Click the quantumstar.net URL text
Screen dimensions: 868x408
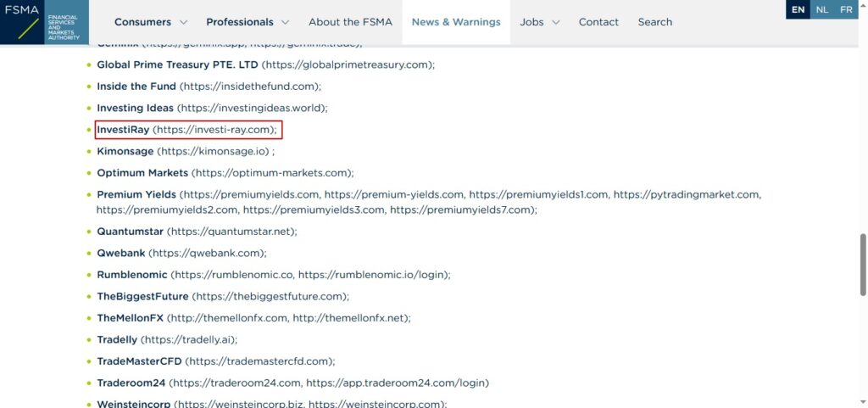[231, 232]
